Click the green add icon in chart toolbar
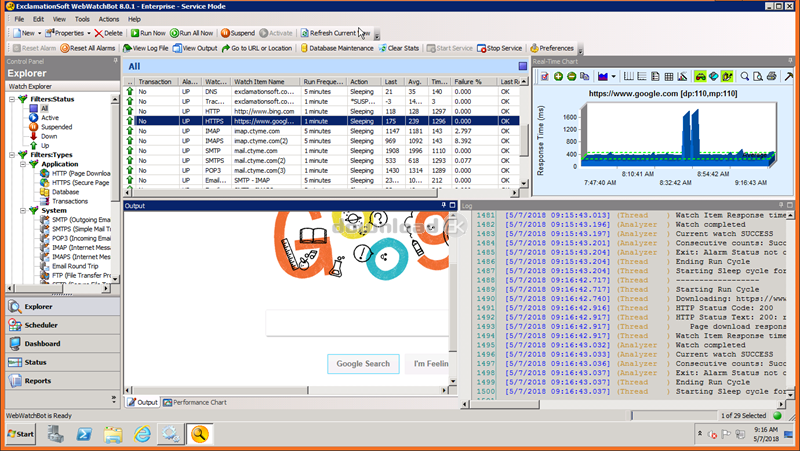This screenshot has width=800, height=451. pos(558,77)
